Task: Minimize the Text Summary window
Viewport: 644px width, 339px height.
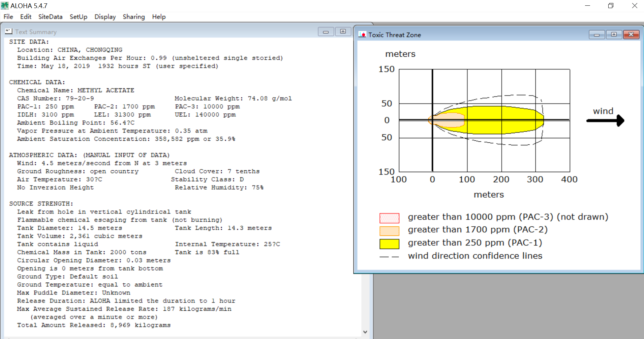Action: (x=326, y=32)
